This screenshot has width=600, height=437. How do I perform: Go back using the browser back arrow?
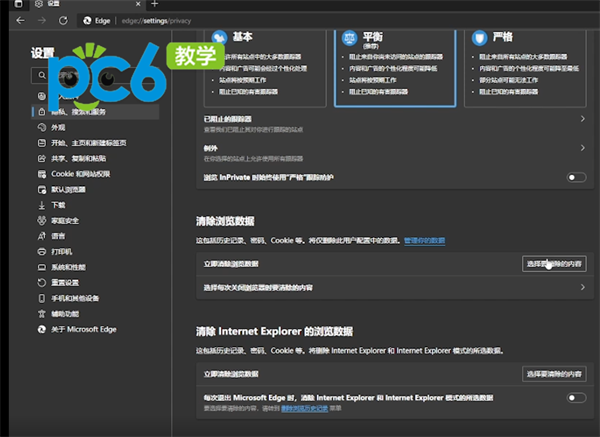(x=21, y=20)
